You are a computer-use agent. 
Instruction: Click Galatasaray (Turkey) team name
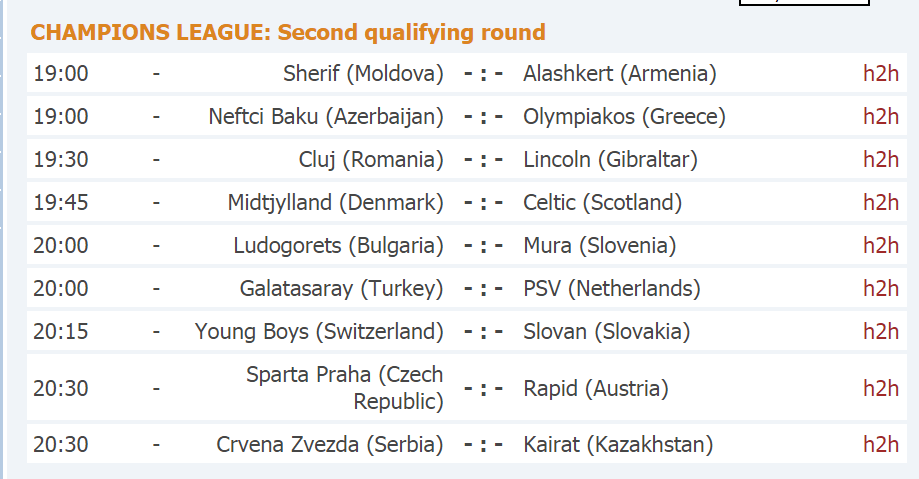point(342,289)
